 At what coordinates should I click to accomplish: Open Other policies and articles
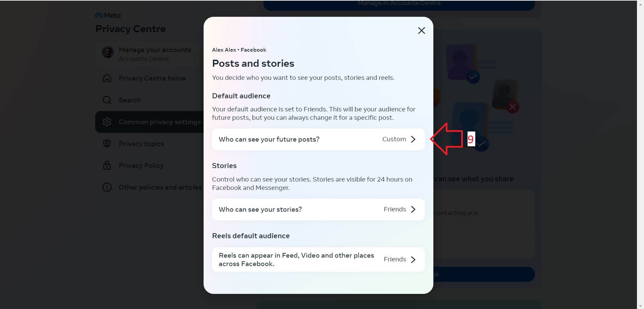[150, 187]
